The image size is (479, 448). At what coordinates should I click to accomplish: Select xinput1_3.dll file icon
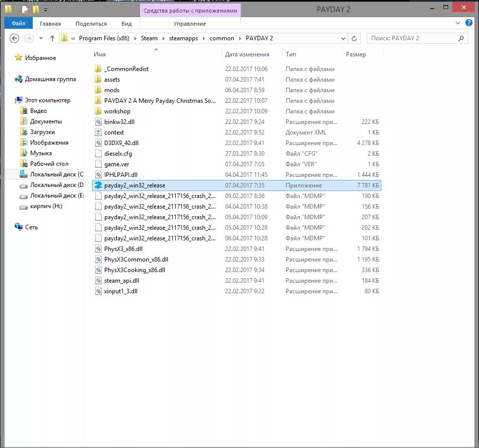98,291
